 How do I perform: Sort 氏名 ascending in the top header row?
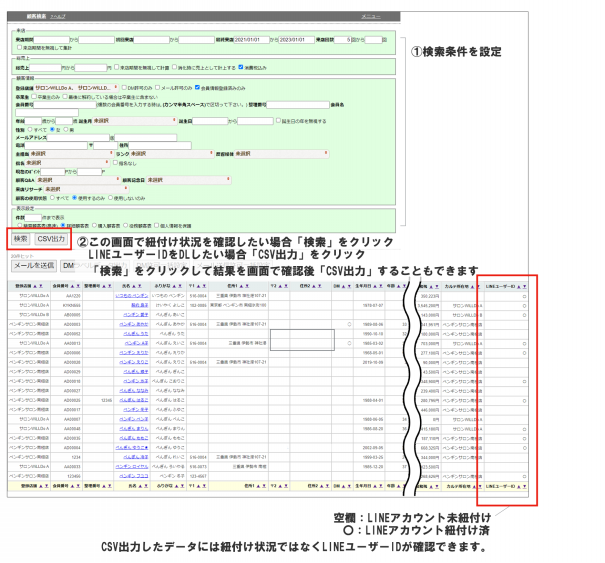134,286
